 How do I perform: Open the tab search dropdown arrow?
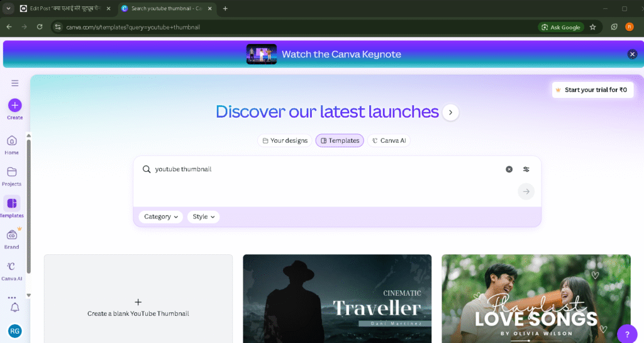8,9
